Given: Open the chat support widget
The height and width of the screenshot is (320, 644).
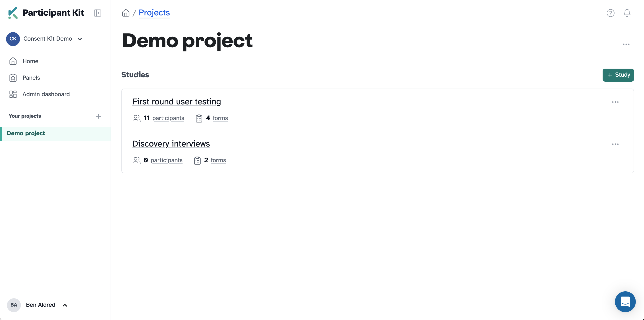Looking at the screenshot, I should 625,302.
